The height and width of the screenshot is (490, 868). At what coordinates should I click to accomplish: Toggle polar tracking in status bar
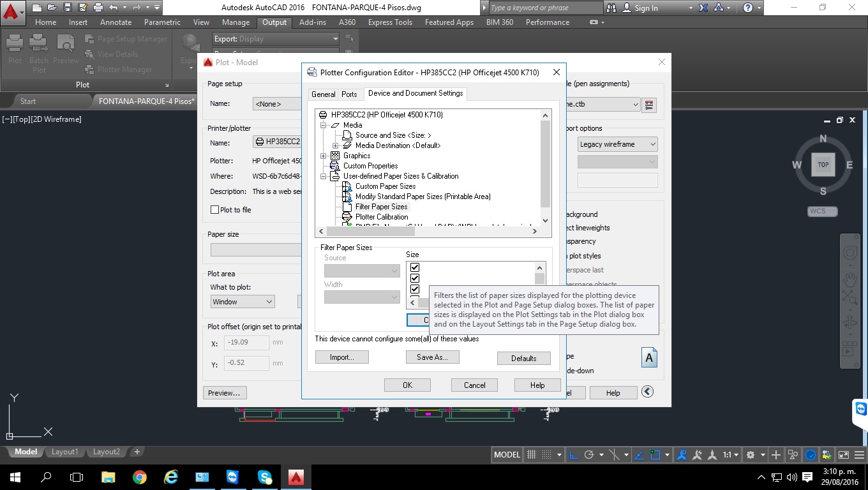tap(589, 455)
